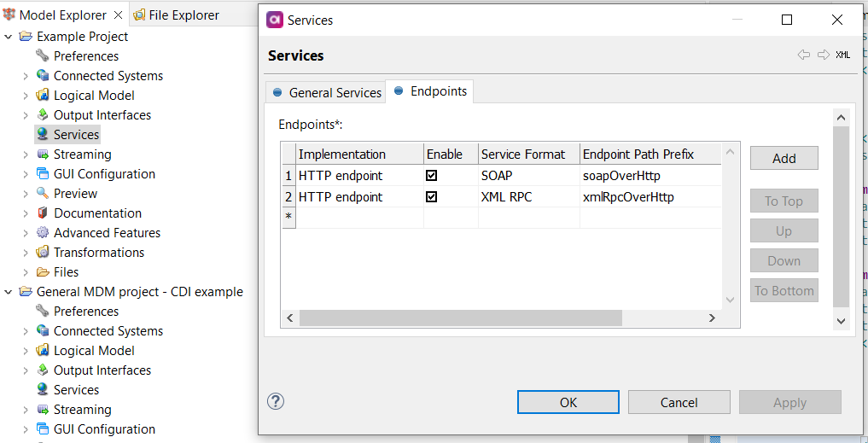Expand the Transformations node

coord(25,253)
